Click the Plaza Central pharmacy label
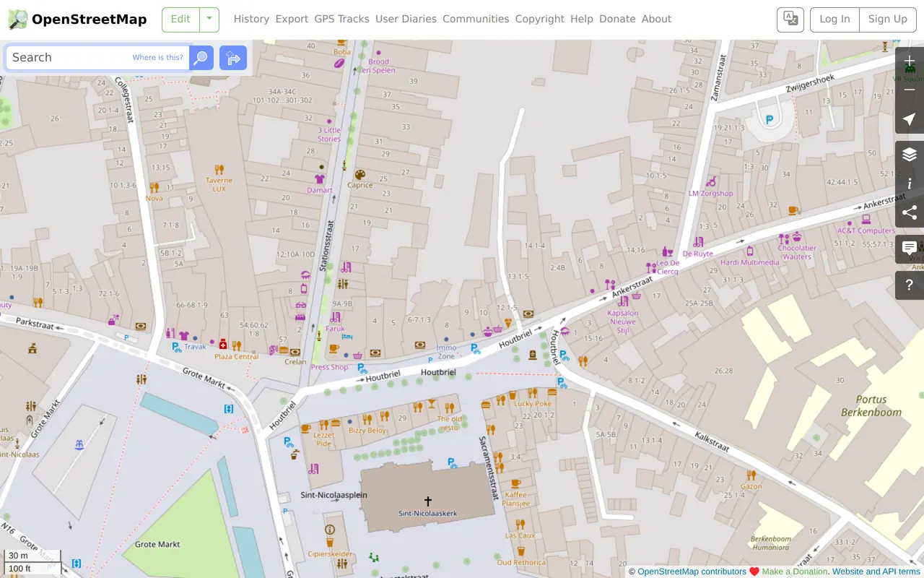Screen dimensions: 924x578 [236, 356]
